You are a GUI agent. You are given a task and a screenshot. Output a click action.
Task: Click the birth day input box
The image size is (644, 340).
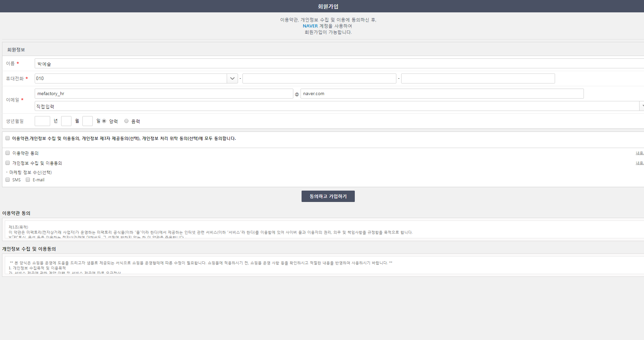pyautogui.click(x=88, y=121)
